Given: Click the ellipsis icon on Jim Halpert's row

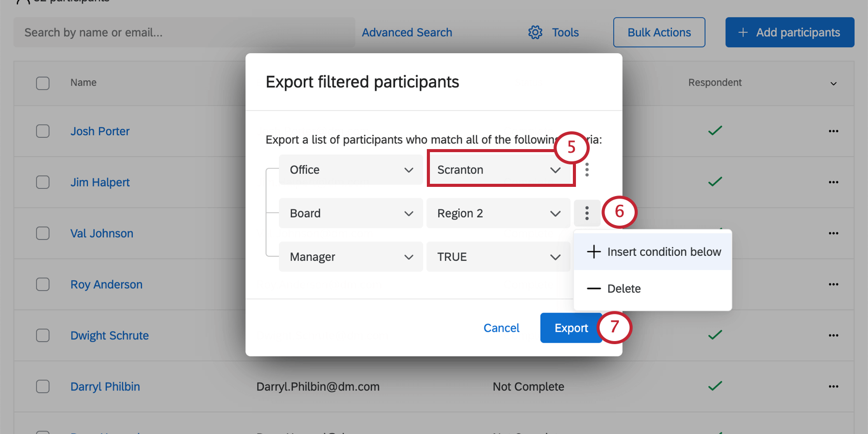Looking at the screenshot, I should [x=833, y=182].
